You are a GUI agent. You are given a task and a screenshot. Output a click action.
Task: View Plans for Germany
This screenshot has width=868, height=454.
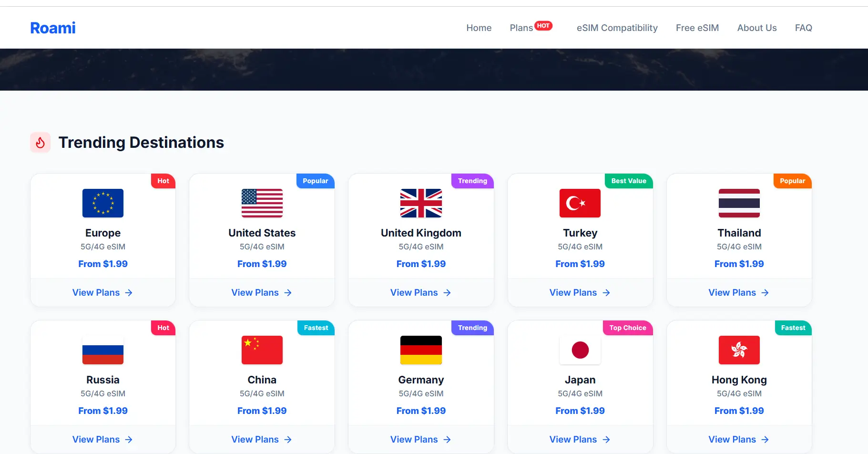420,440
